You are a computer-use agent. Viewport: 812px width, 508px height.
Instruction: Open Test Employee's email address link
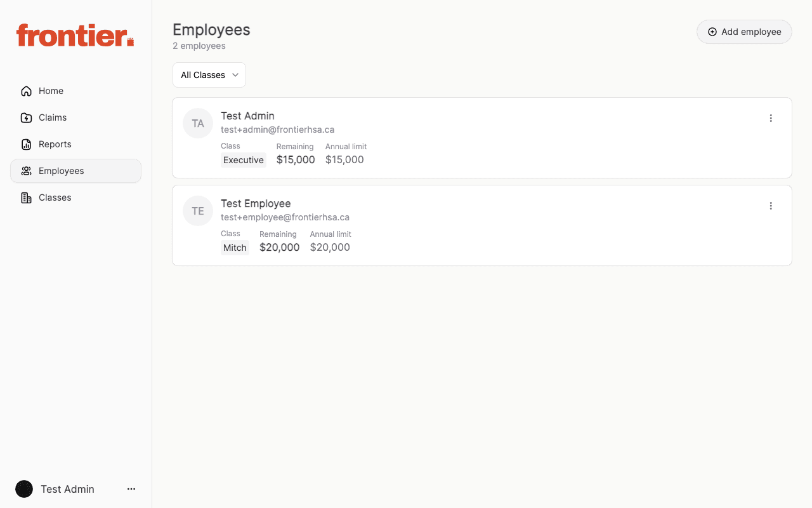[x=285, y=217]
